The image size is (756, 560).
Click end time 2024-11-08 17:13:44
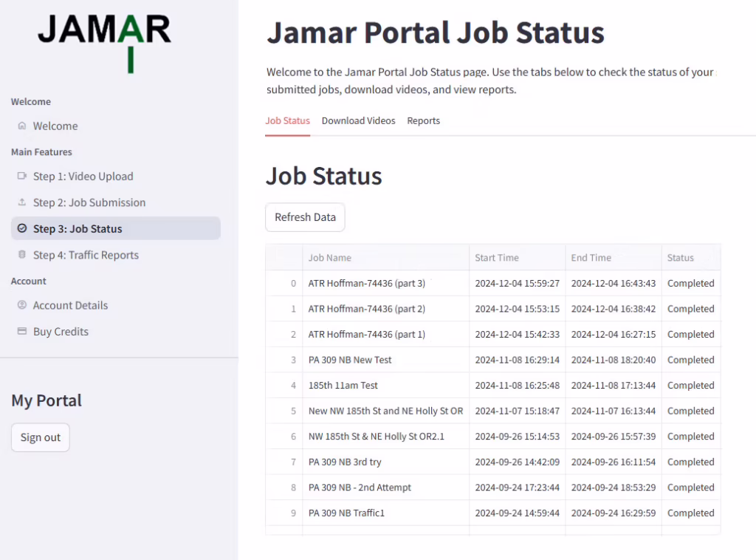coord(614,386)
